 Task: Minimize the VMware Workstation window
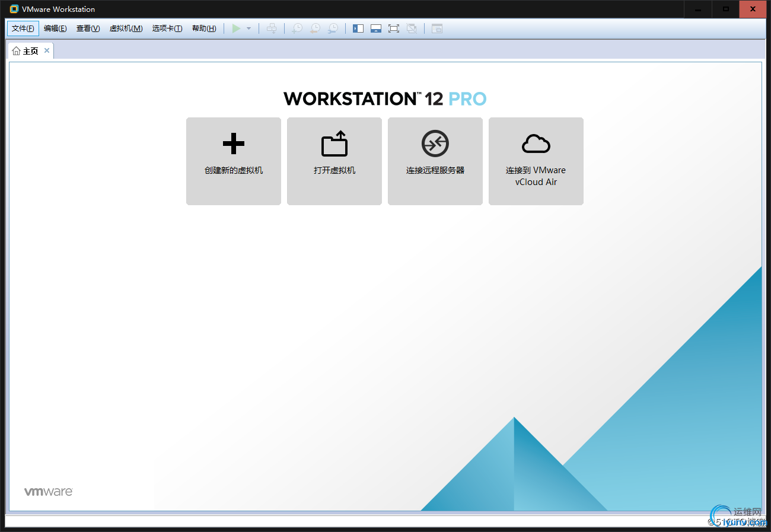coord(698,9)
